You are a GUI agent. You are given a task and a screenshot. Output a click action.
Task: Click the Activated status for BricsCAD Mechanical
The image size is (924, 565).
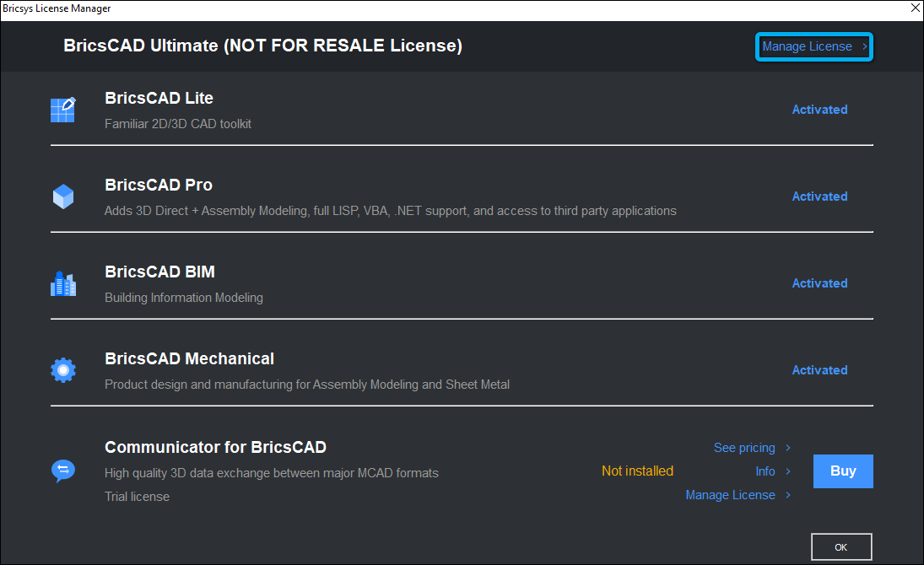[819, 369]
